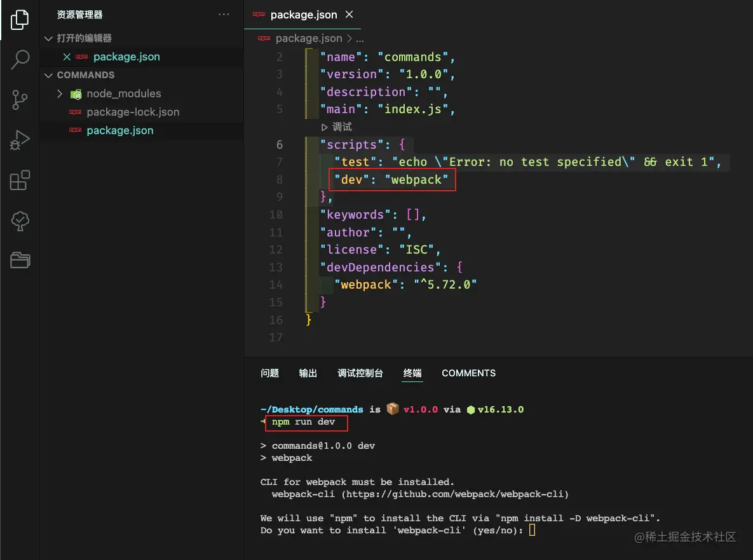Viewport: 753px width, 560px height.
Task: Open the Source Control view icon
Action: 20,100
